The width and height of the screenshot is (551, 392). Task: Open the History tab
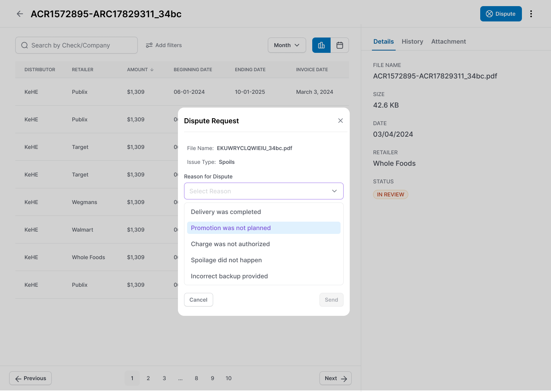[412, 41]
